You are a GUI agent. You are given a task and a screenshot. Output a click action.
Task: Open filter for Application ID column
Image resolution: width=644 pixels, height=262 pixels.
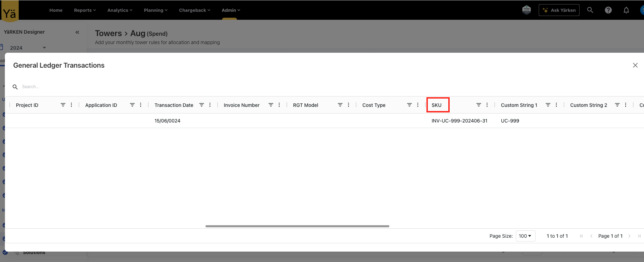pyautogui.click(x=132, y=105)
